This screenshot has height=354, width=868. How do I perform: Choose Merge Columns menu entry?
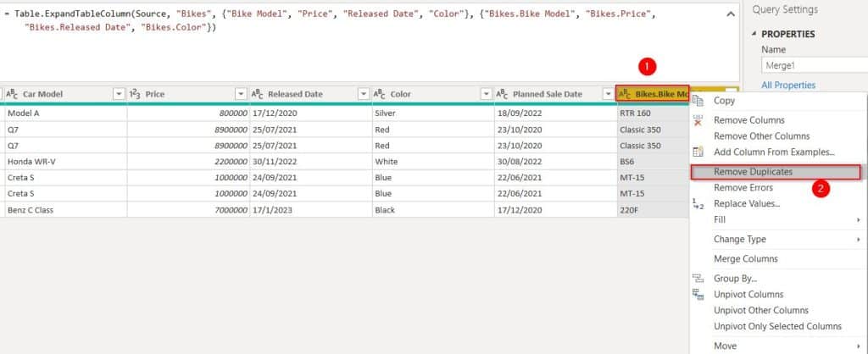(x=746, y=259)
